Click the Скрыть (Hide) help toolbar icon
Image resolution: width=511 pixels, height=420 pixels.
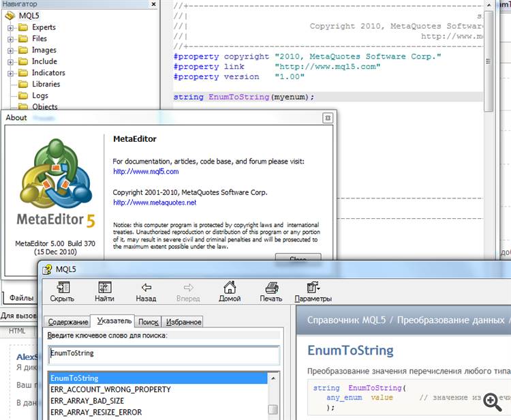pos(63,287)
